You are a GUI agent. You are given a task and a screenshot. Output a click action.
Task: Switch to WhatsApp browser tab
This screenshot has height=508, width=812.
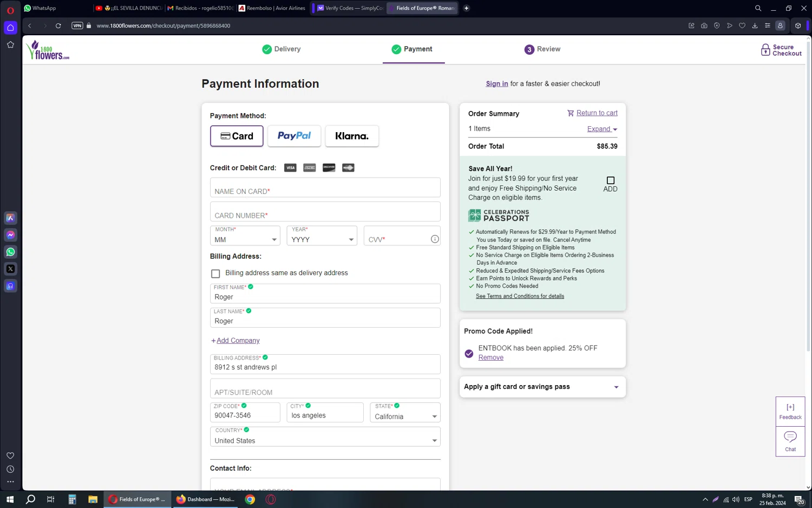(56, 8)
